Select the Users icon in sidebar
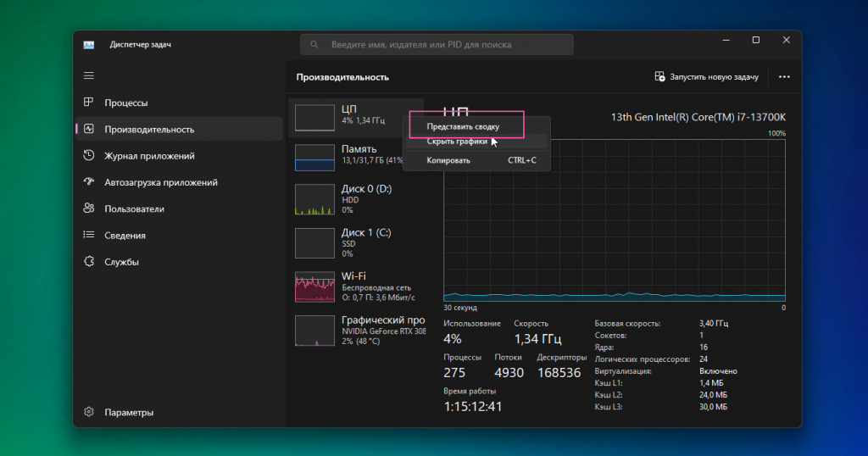The height and width of the screenshot is (456, 868). [88, 209]
